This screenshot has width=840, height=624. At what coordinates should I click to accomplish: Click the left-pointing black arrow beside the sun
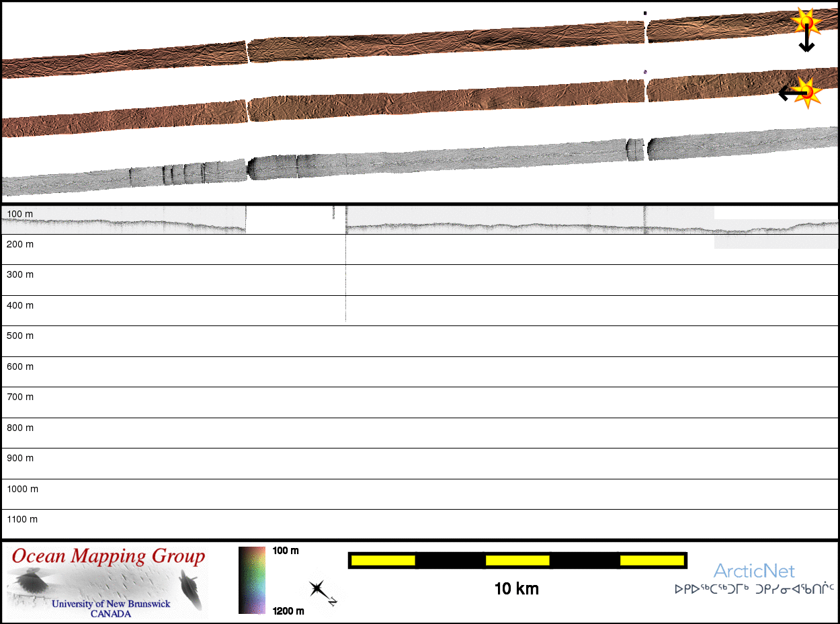click(788, 93)
